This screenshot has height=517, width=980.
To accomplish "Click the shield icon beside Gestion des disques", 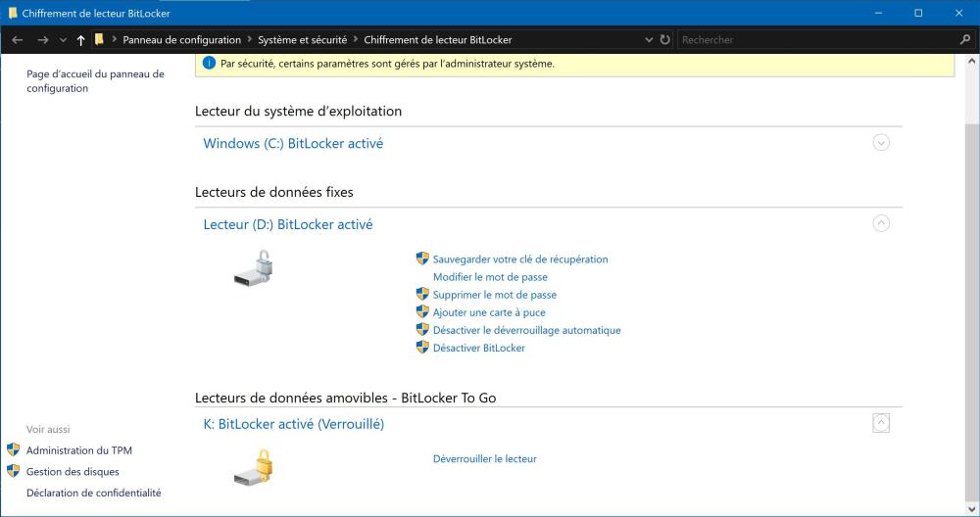I will [14, 471].
